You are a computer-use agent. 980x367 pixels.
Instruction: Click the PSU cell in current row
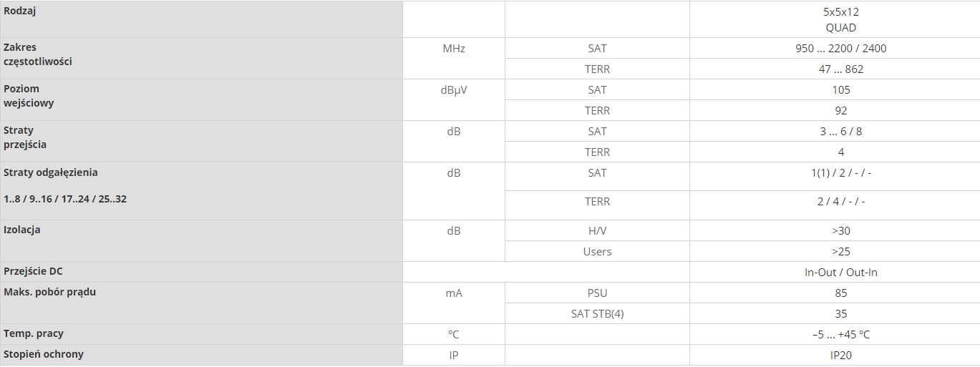tap(597, 293)
